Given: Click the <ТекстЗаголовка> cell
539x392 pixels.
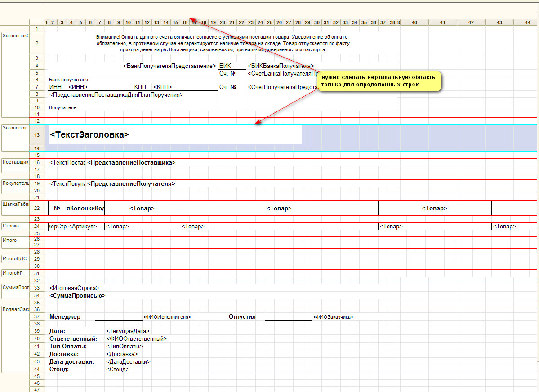Looking at the screenshot, I should pyautogui.click(x=90, y=135).
